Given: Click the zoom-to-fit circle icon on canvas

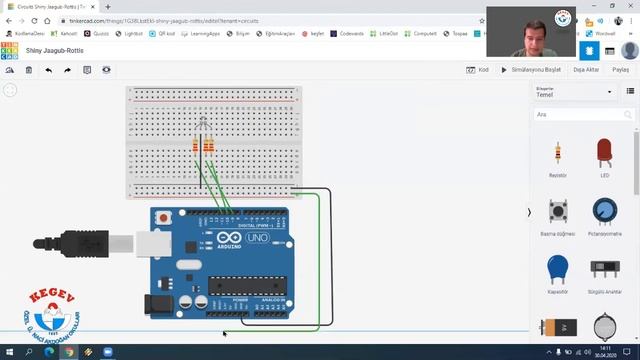Looking at the screenshot, I should (10, 90).
